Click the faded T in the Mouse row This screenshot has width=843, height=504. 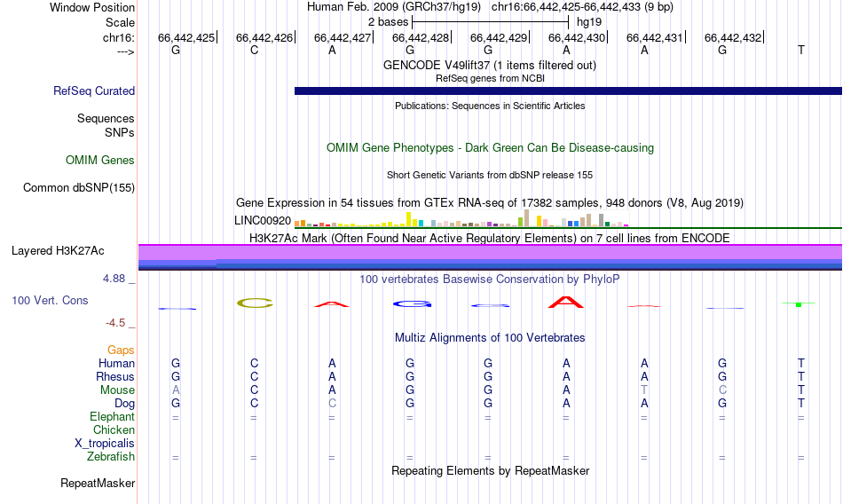[x=644, y=390]
